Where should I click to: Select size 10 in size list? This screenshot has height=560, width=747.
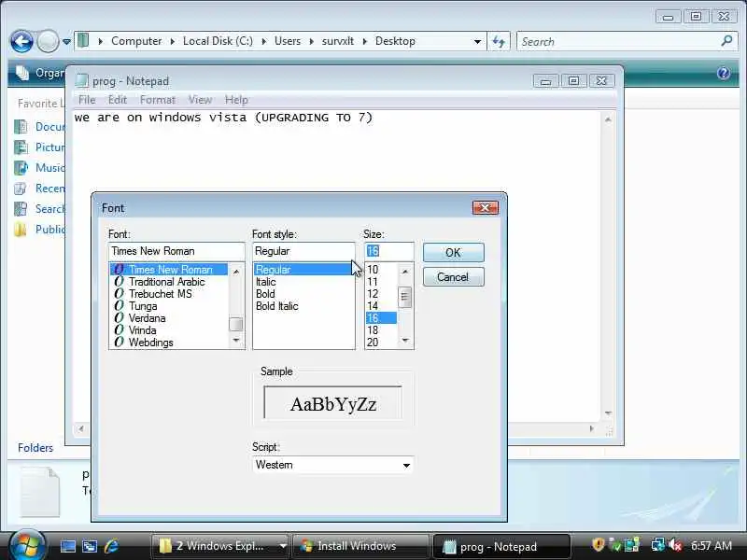coord(381,270)
